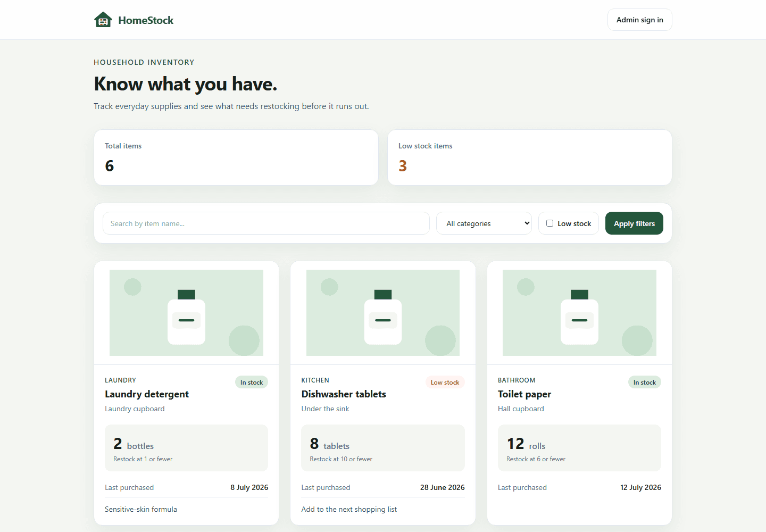Click the Hall cupboard location text
The height and width of the screenshot is (532, 766).
coord(521,409)
